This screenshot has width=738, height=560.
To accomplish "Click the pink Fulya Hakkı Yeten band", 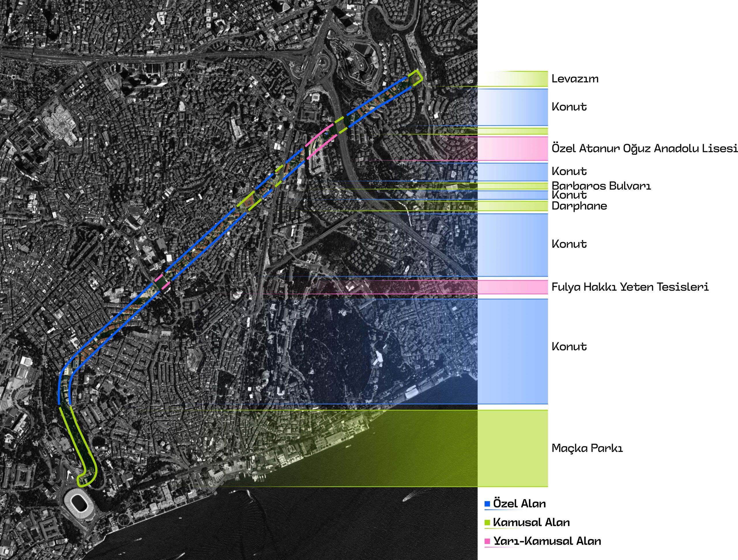I will (x=513, y=287).
